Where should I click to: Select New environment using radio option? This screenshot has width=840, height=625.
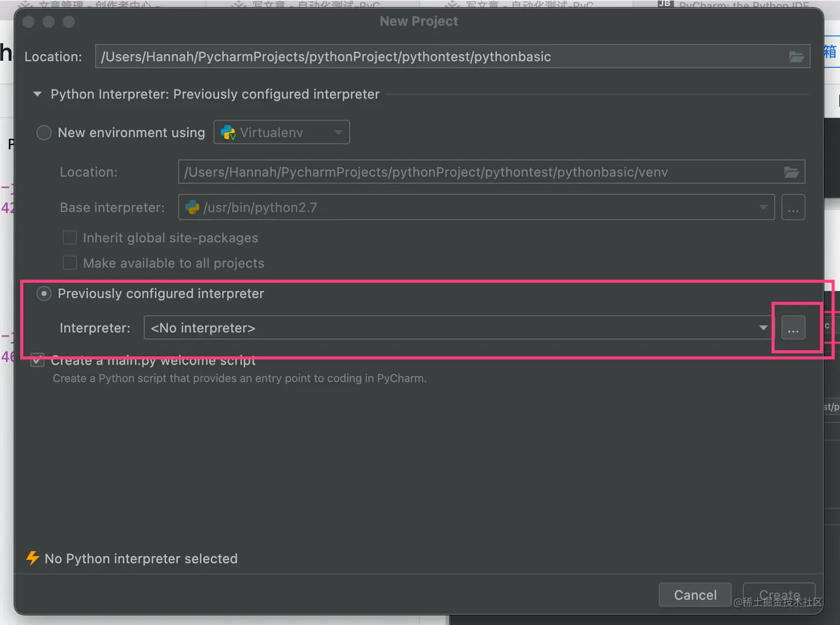click(44, 133)
